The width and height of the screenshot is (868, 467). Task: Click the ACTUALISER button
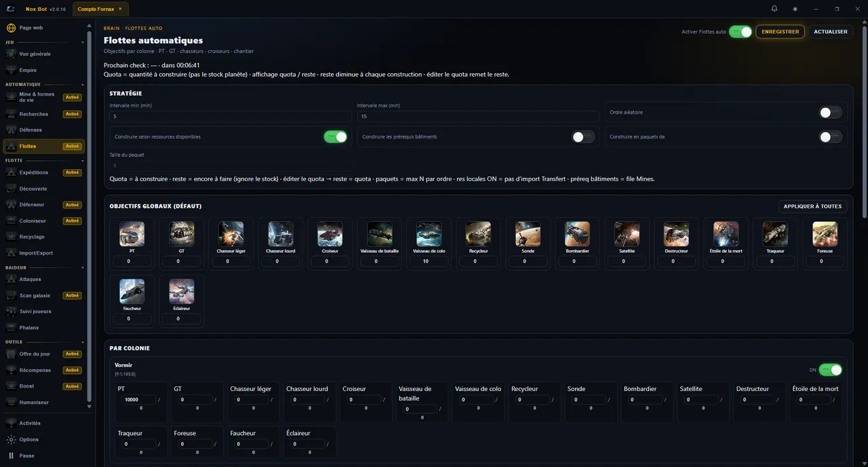coord(831,32)
